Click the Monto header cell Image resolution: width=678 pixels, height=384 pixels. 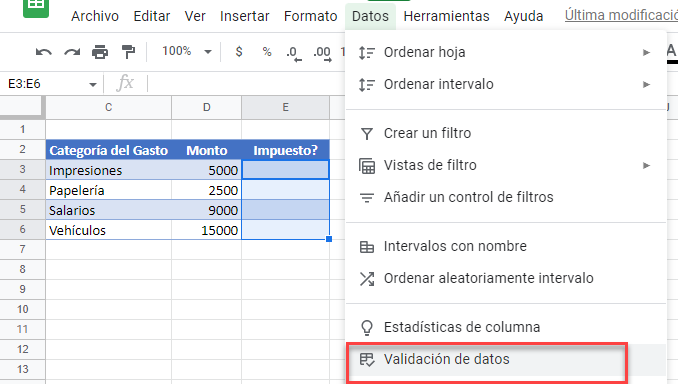207,150
